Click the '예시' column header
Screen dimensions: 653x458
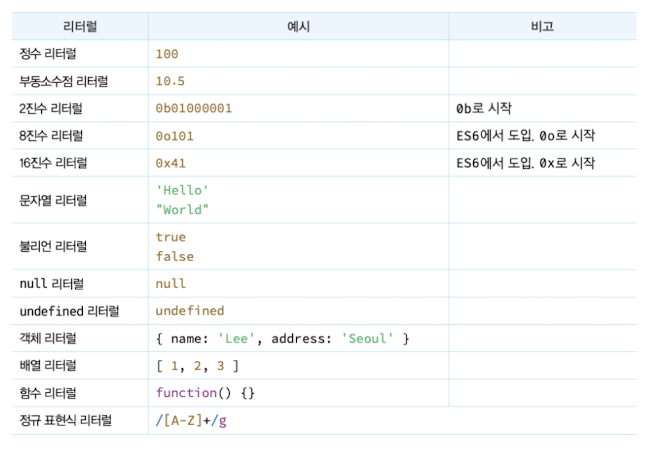298,27
